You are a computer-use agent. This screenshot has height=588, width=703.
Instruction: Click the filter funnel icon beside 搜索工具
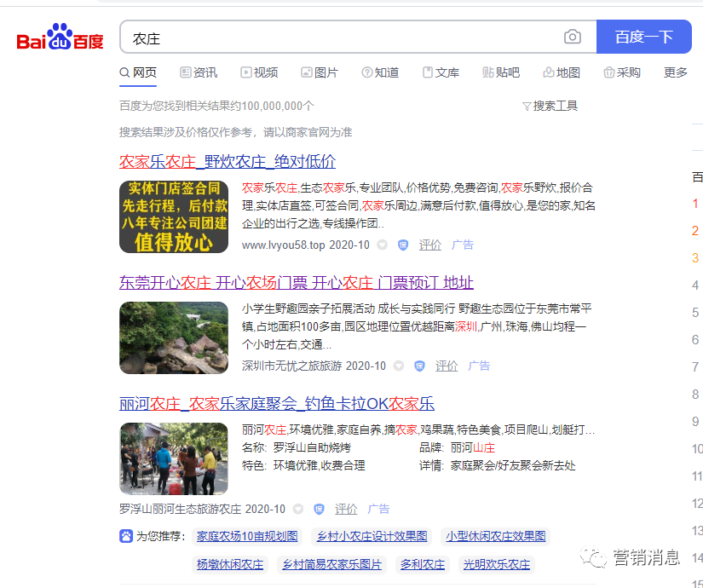click(527, 107)
